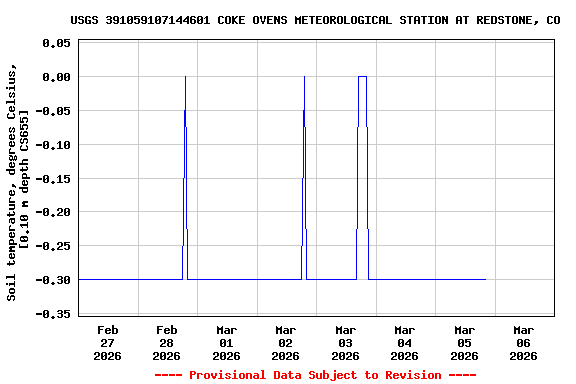576x384 pixels.
Task: Click the Feb 28 2026 date label
Action: [166, 343]
